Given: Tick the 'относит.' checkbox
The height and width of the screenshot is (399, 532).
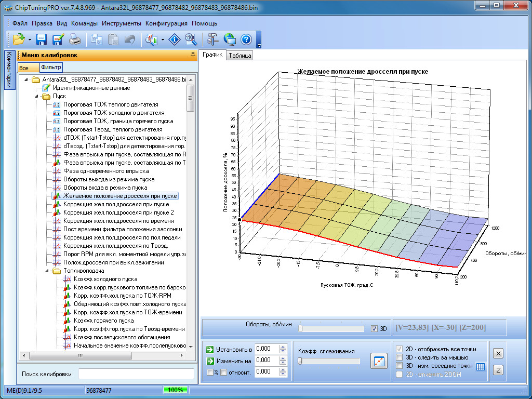Looking at the screenshot, I should tap(223, 372).
